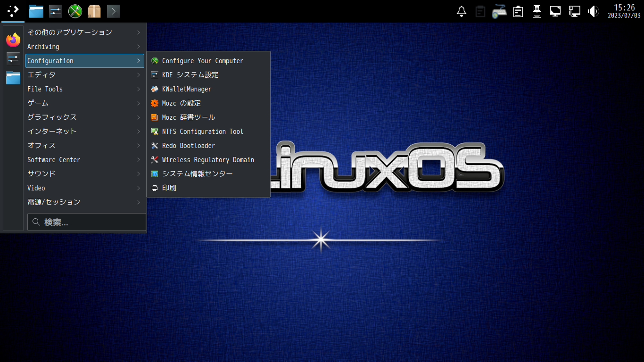Screen dimensions: 644x362
Task: Open the control center wrench icon in top panel
Action: tap(75, 11)
